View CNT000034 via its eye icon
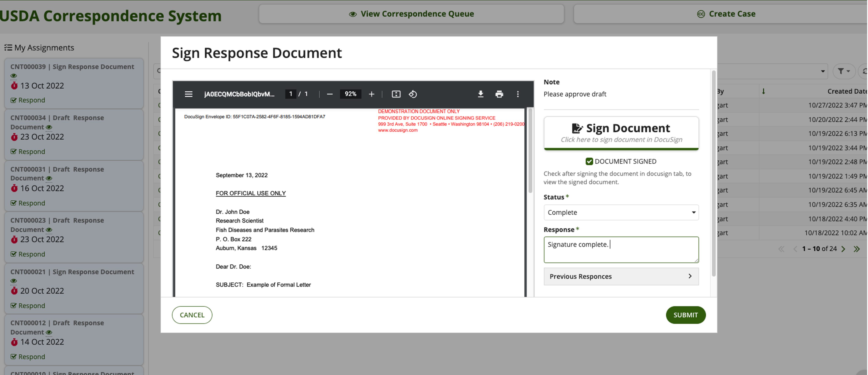This screenshot has width=868, height=375. pos(49,127)
